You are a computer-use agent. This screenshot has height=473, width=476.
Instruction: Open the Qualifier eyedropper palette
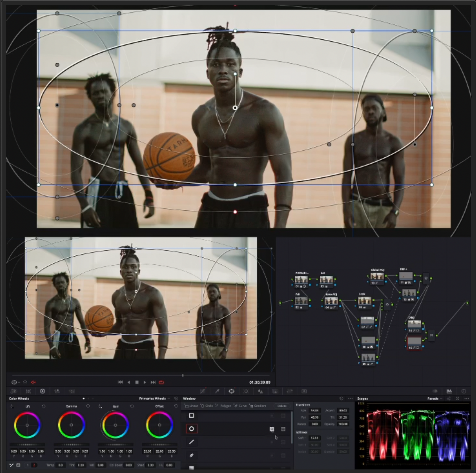(217, 391)
